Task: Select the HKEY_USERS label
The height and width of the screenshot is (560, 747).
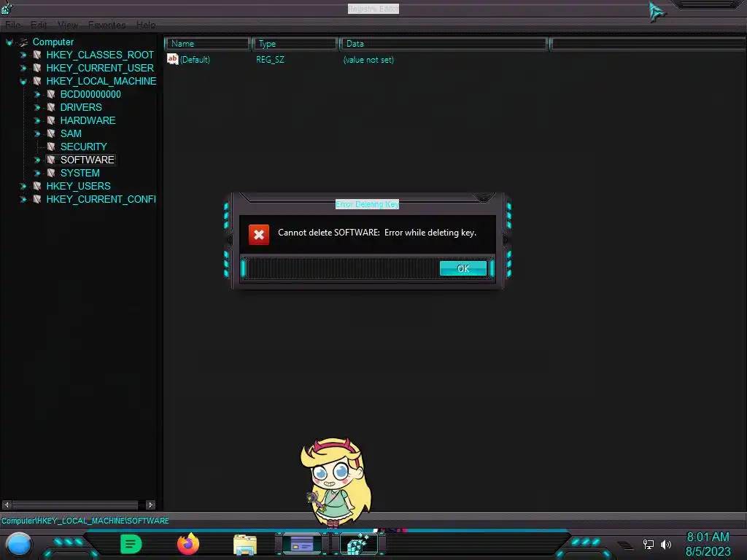Action: [79, 186]
